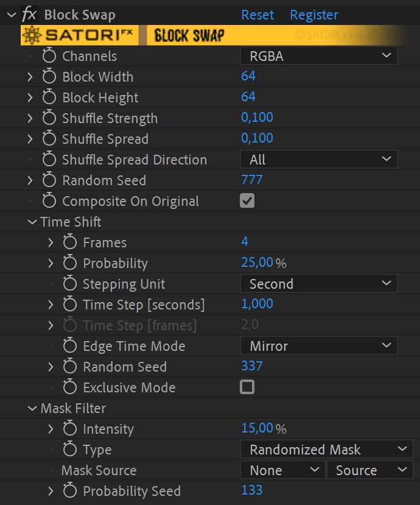The image size is (420, 505).
Task: Open the Type dropdown showing Randomized Mask
Action: coord(327,449)
